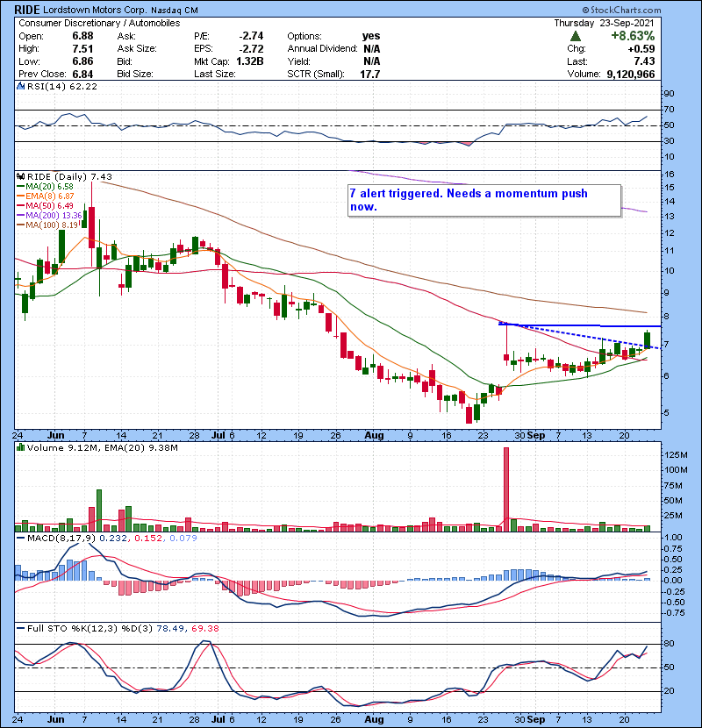Image resolution: width=702 pixels, height=728 pixels.
Task: Click the MACD value 0.232
Action: (114, 539)
